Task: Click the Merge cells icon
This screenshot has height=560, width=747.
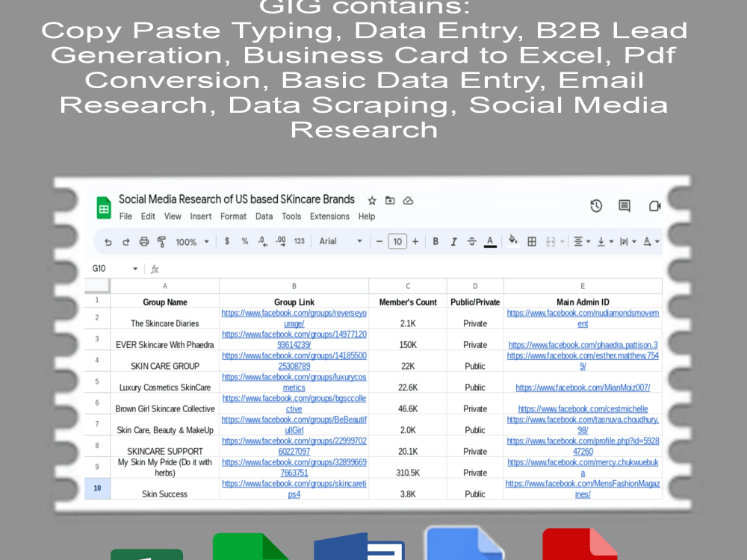Action: click(x=551, y=241)
